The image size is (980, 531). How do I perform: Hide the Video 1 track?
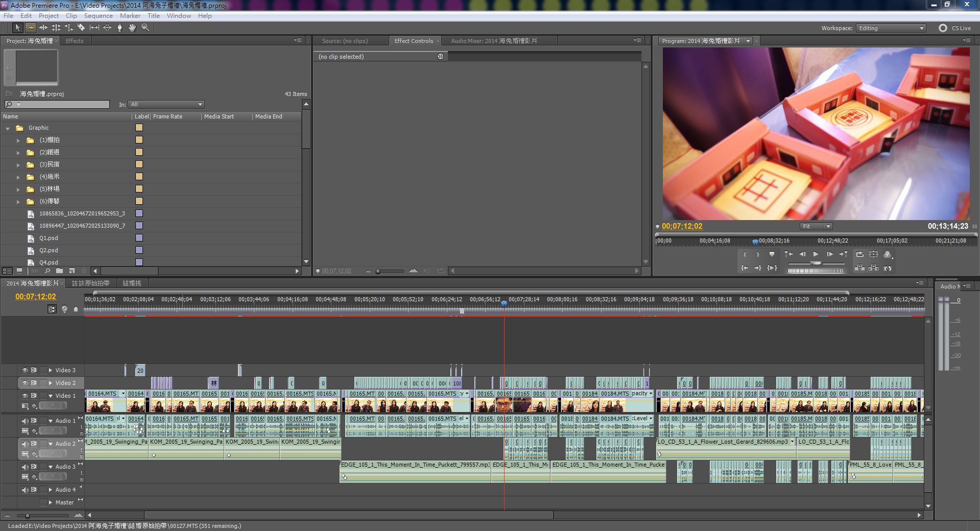(25, 396)
